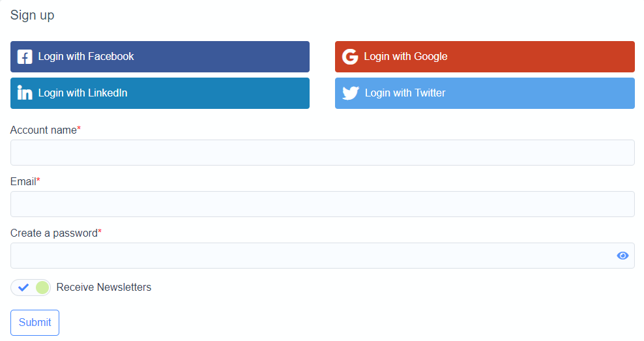Focus the Create a password field
The width and height of the screenshot is (644, 341).
(313, 256)
